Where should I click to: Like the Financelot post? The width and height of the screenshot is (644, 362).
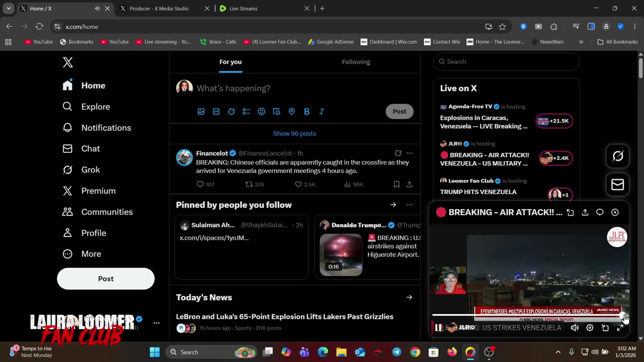click(305, 185)
